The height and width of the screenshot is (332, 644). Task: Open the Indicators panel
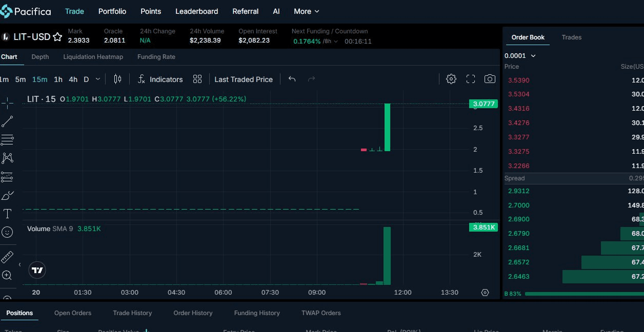[x=160, y=79]
